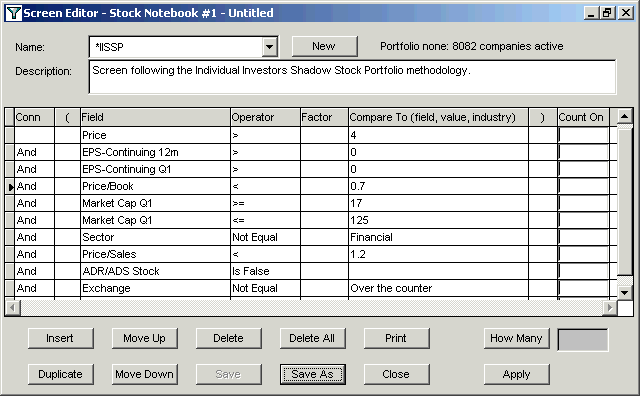Click the Count On column header

583,117
